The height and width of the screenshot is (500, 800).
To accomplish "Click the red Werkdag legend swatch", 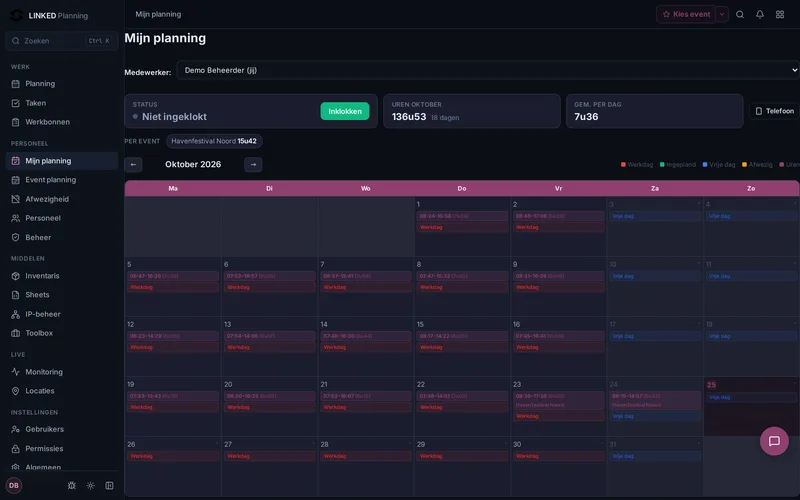I will coord(623,164).
